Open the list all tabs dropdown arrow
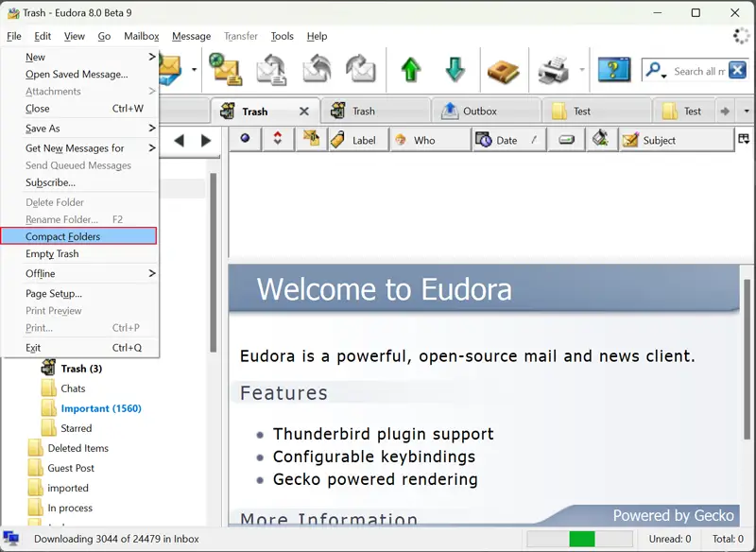 click(x=747, y=111)
